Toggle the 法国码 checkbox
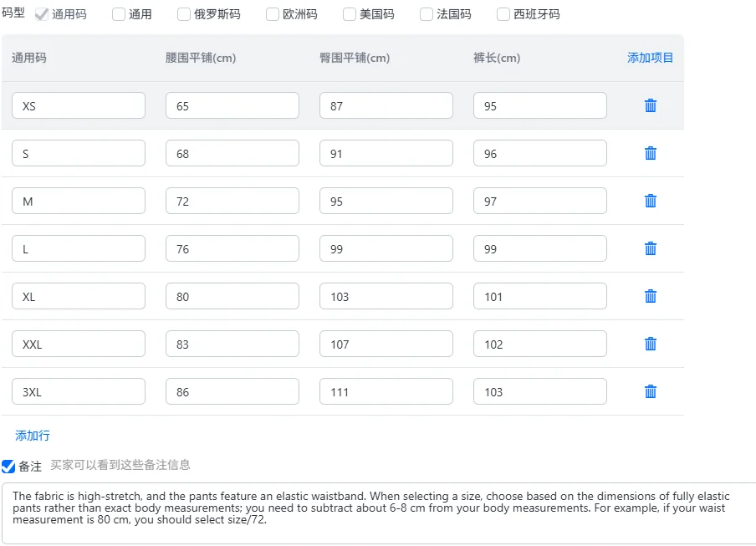This screenshot has width=756, height=546. click(427, 14)
